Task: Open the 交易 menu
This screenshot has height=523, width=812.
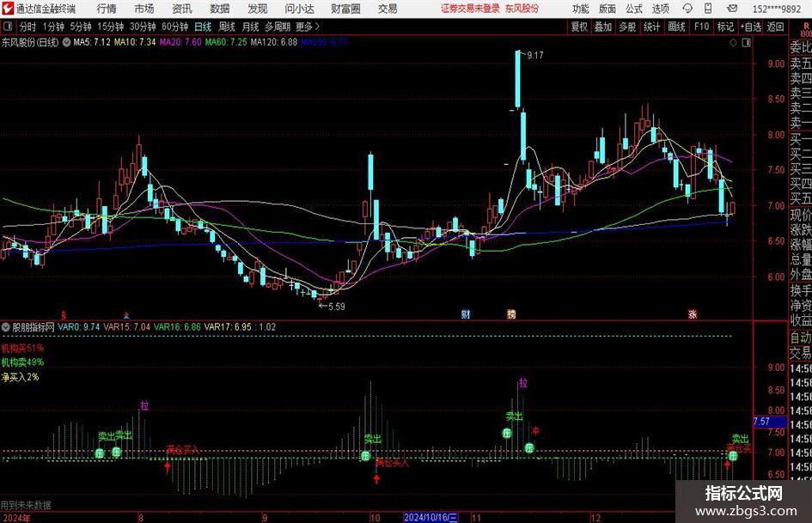Action: 388,9
